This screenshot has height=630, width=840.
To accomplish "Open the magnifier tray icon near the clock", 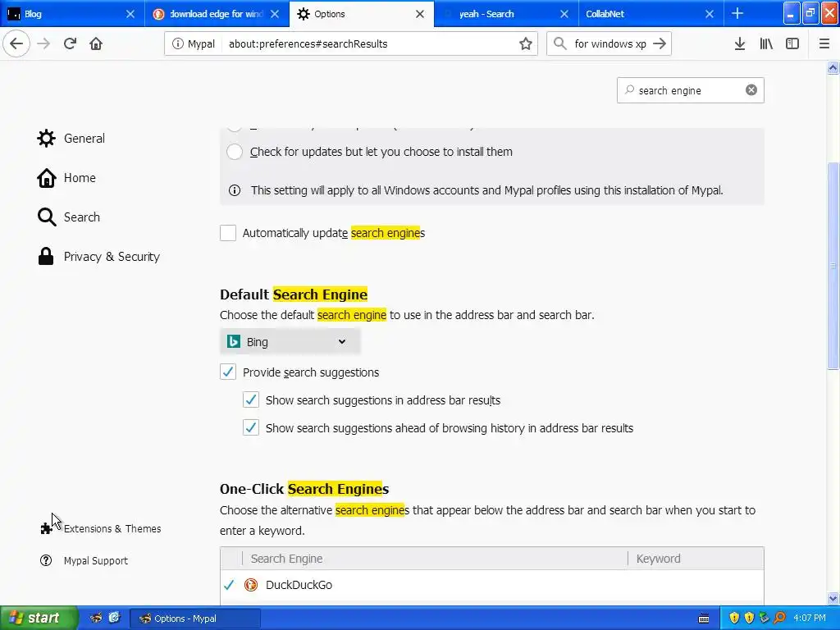I will 780,619.
